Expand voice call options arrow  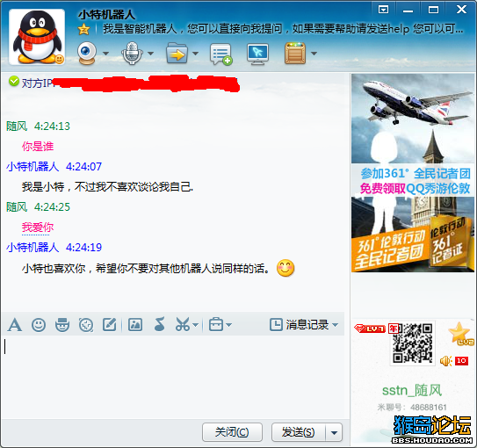150,54
